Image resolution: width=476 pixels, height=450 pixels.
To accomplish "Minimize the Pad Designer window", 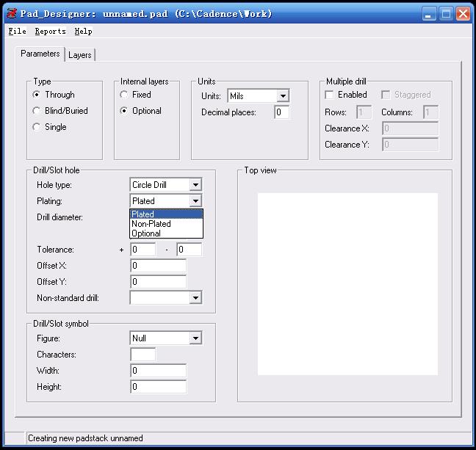I will 429,14.
